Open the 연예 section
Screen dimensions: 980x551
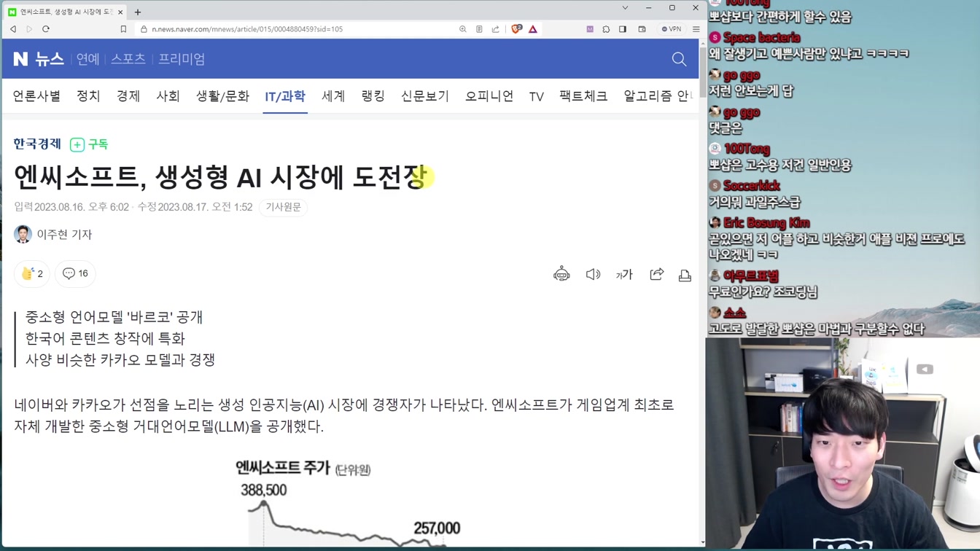87,59
